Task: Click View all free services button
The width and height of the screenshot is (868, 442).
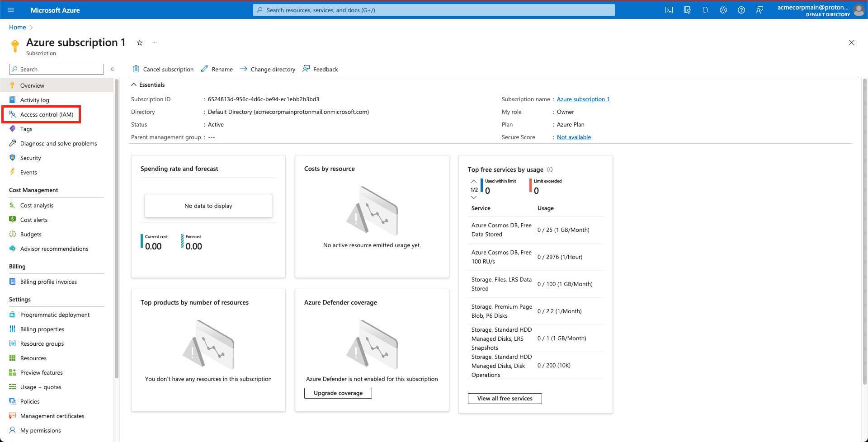Action: click(505, 399)
